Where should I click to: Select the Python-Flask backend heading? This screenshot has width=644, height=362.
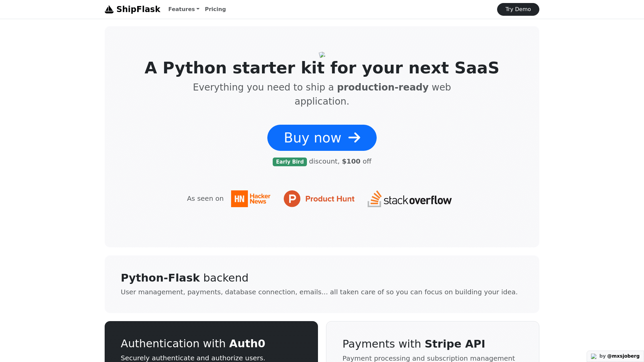pos(184,278)
